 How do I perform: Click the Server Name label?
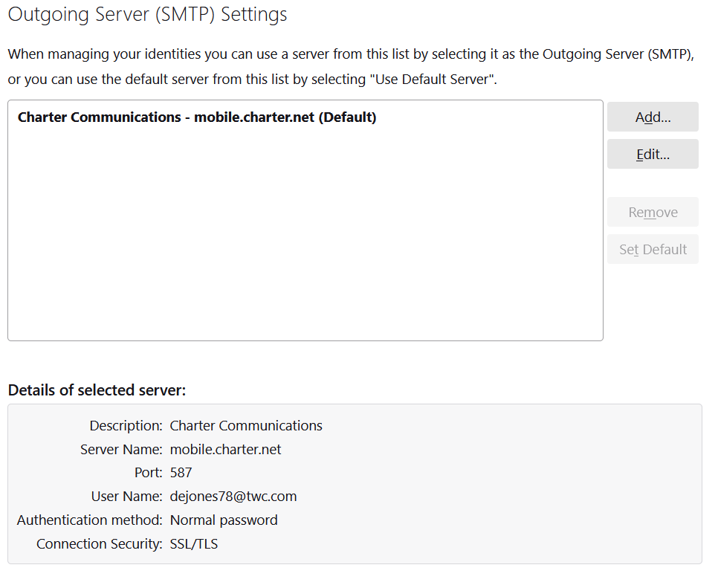pos(121,450)
